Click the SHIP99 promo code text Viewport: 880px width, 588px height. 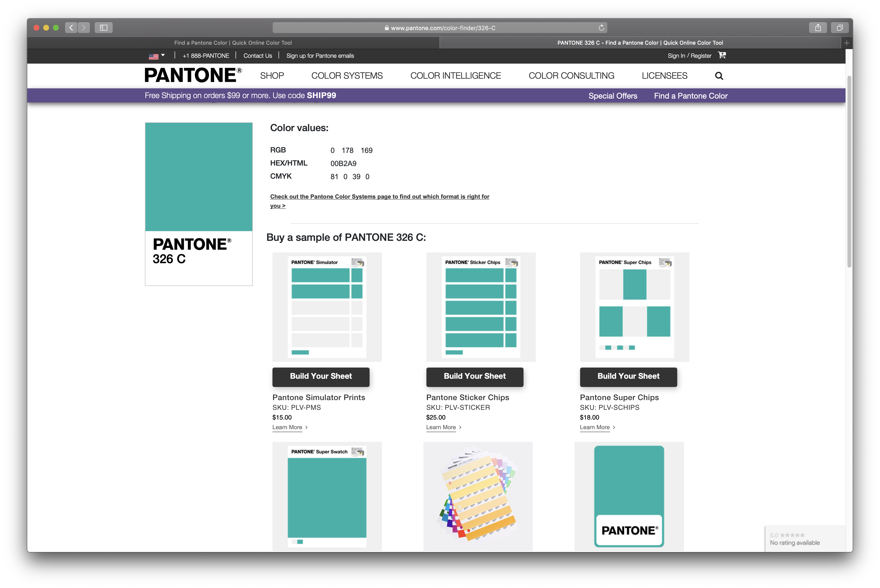[322, 96]
